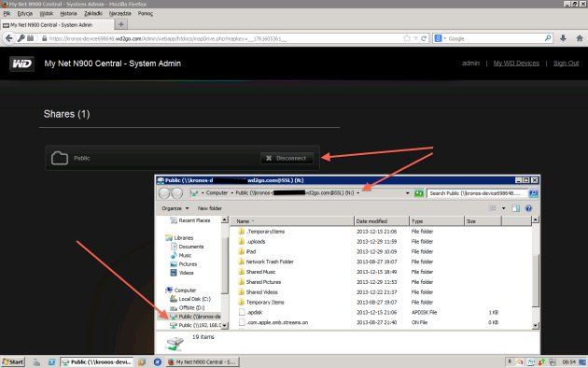This screenshot has height=368, width=588.
Task: Open My WD Devices link
Action: 516,64
